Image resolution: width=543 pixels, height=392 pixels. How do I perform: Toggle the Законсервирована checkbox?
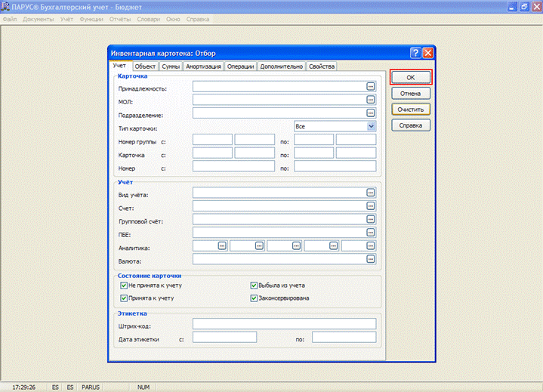254,298
